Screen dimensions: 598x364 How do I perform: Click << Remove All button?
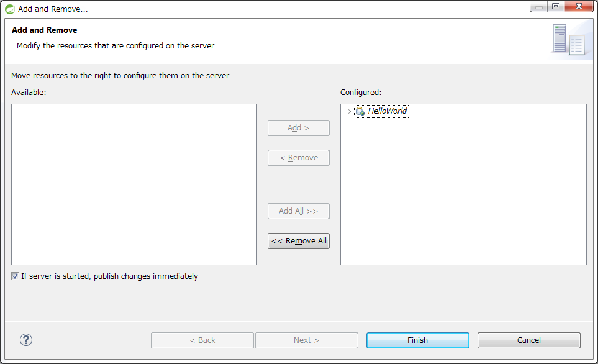coord(298,241)
